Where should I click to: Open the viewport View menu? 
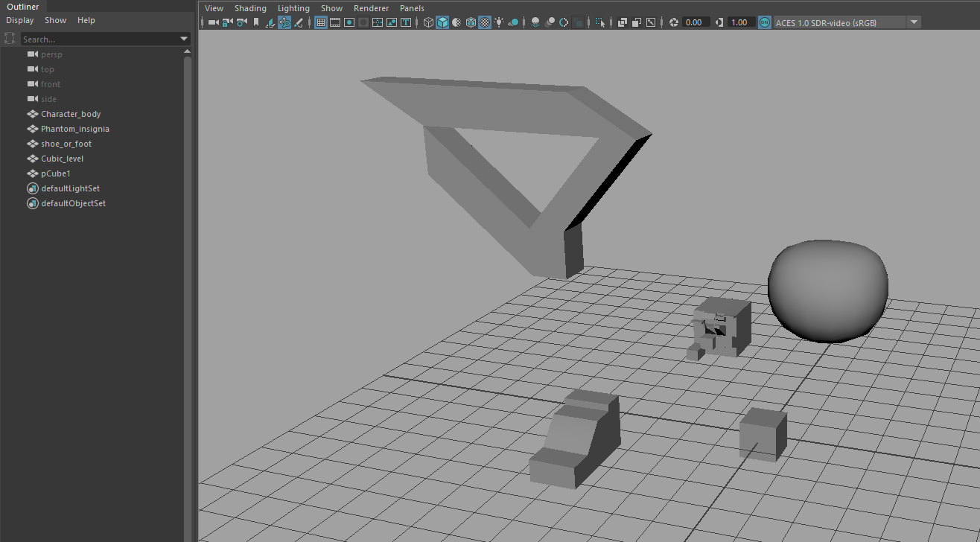point(214,8)
